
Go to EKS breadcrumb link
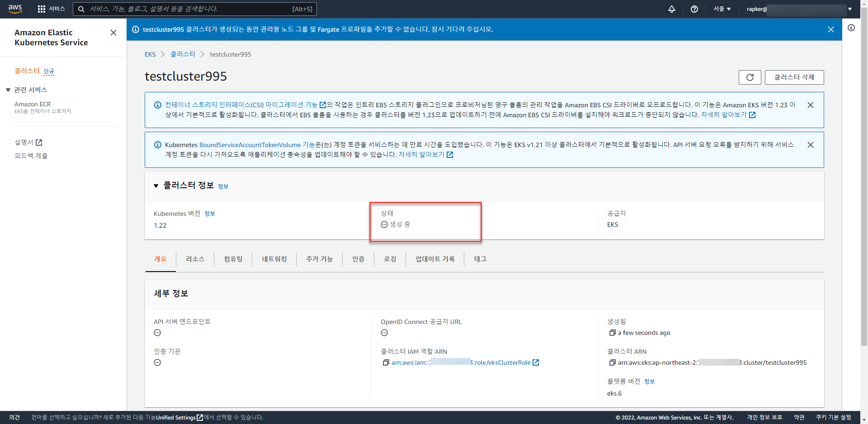[x=150, y=54]
